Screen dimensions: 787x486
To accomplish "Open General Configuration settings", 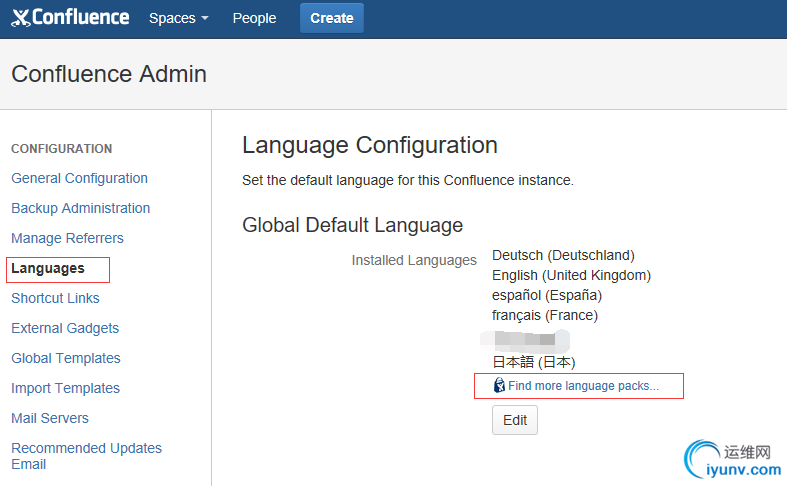I will point(79,178).
